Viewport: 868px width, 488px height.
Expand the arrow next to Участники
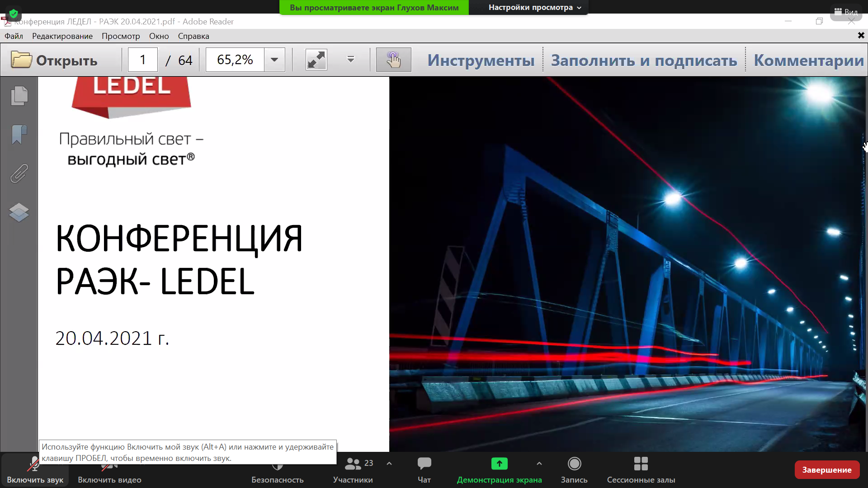point(389,464)
